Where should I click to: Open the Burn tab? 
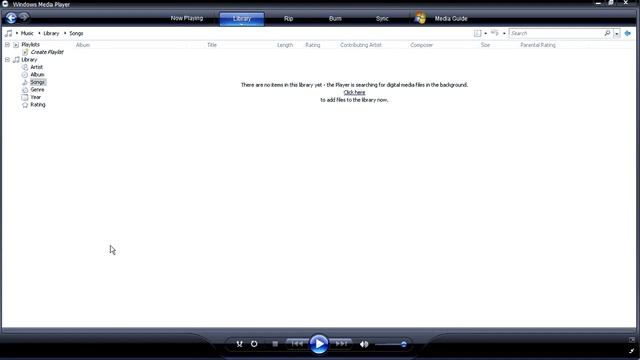click(x=335, y=19)
